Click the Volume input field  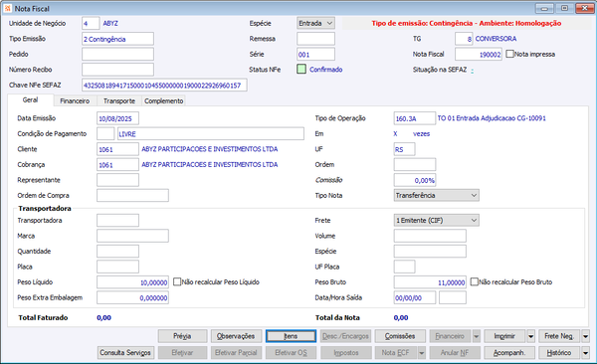[430, 236]
